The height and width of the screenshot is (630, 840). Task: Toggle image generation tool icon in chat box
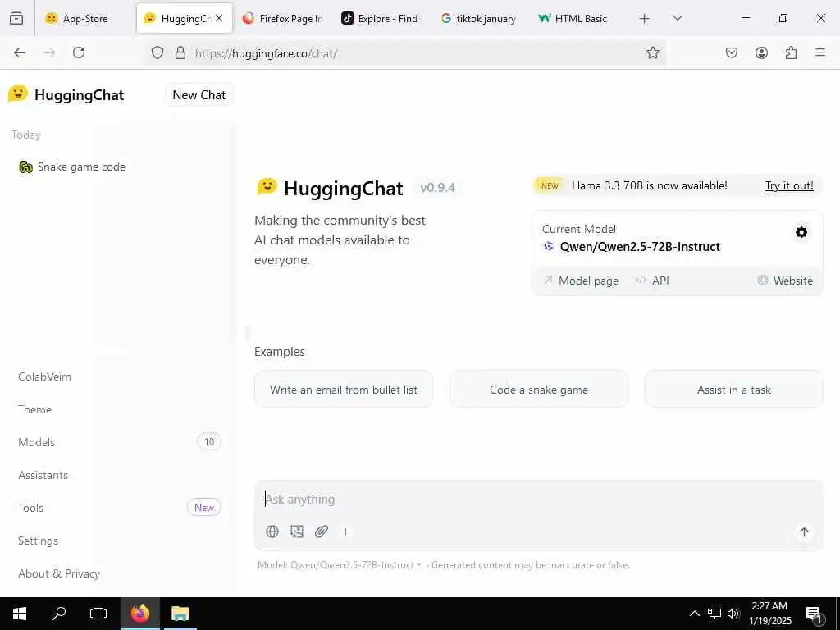[297, 532]
